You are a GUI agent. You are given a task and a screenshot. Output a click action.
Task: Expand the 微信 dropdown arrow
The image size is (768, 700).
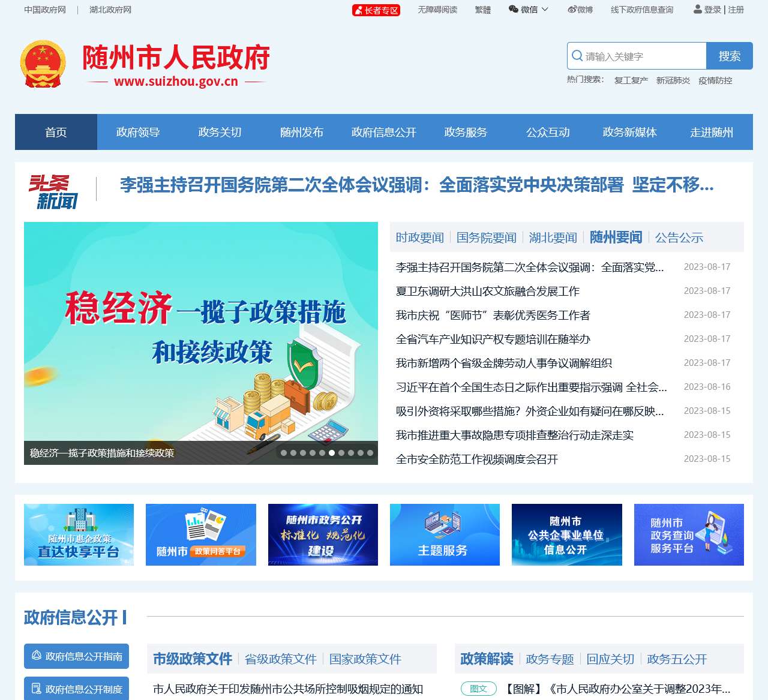545,10
